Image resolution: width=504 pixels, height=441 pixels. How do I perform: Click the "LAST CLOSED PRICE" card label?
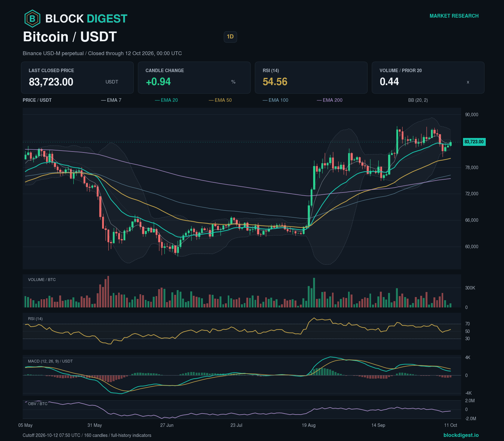pos(51,71)
